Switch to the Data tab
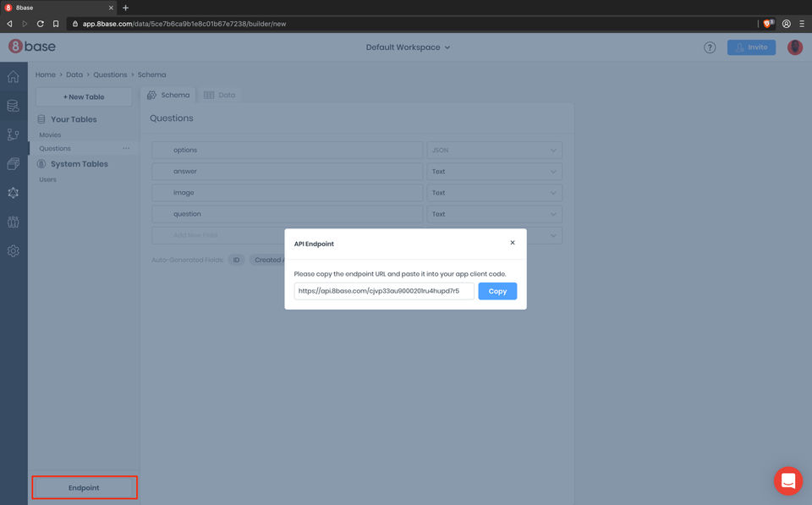The image size is (812, 505). [x=220, y=96]
